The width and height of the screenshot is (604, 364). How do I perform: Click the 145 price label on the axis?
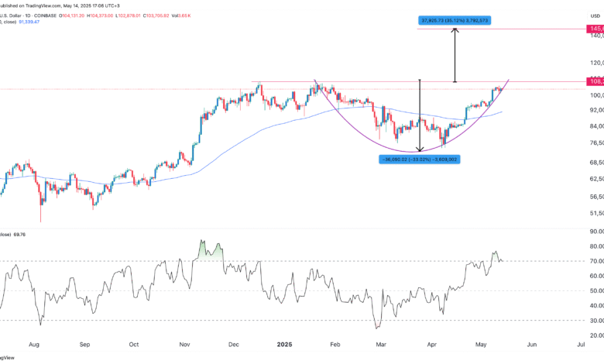pos(596,29)
